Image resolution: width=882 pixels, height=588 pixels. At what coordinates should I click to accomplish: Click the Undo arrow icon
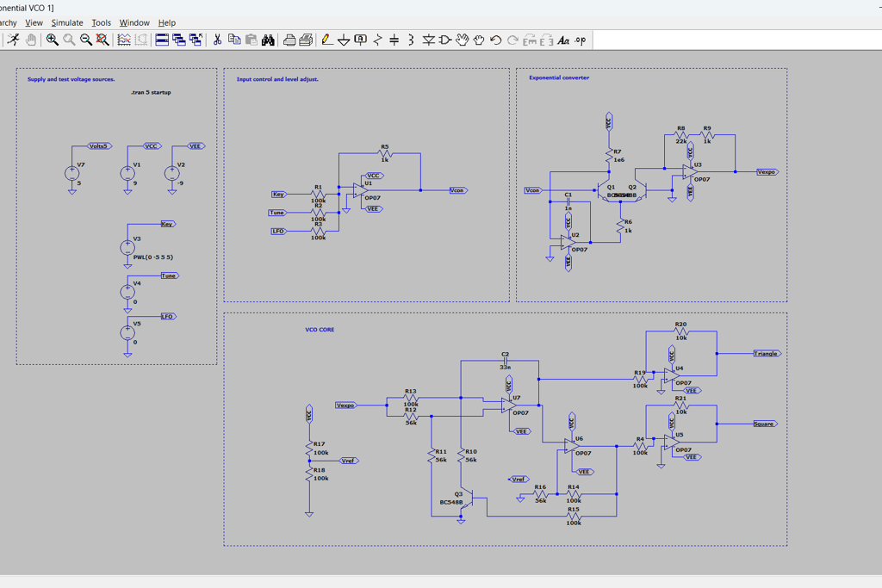(x=495, y=40)
